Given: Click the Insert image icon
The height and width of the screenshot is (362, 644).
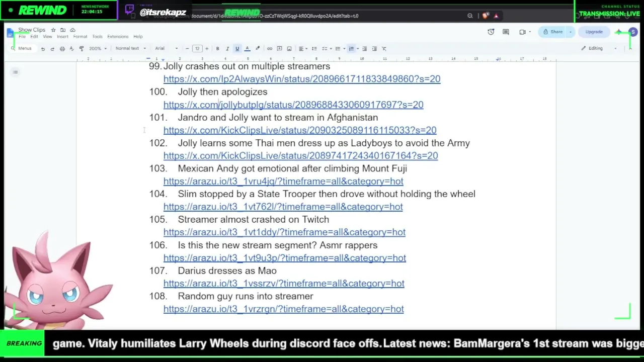Looking at the screenshot, I should point(289,49).
